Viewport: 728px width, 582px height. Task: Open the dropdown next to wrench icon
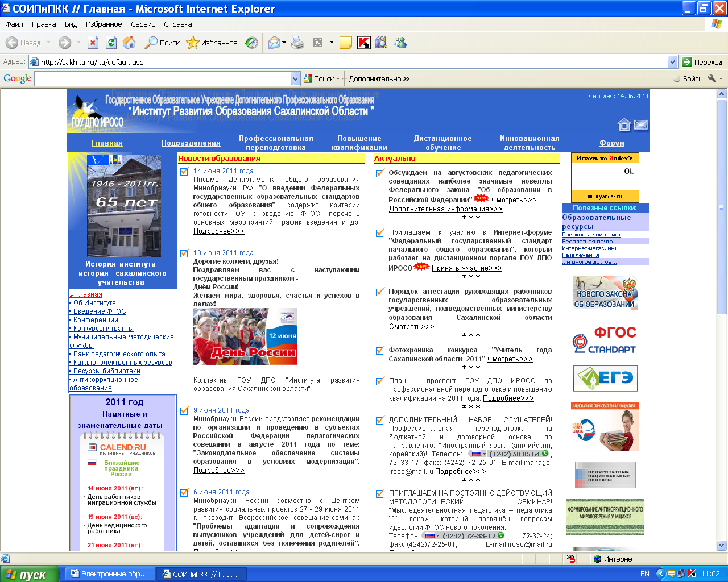pos(721,79)
